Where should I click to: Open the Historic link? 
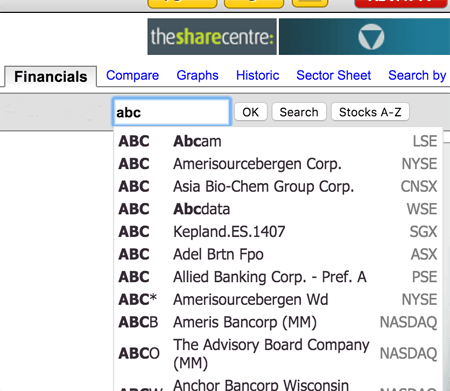click(x=258, y=75)
